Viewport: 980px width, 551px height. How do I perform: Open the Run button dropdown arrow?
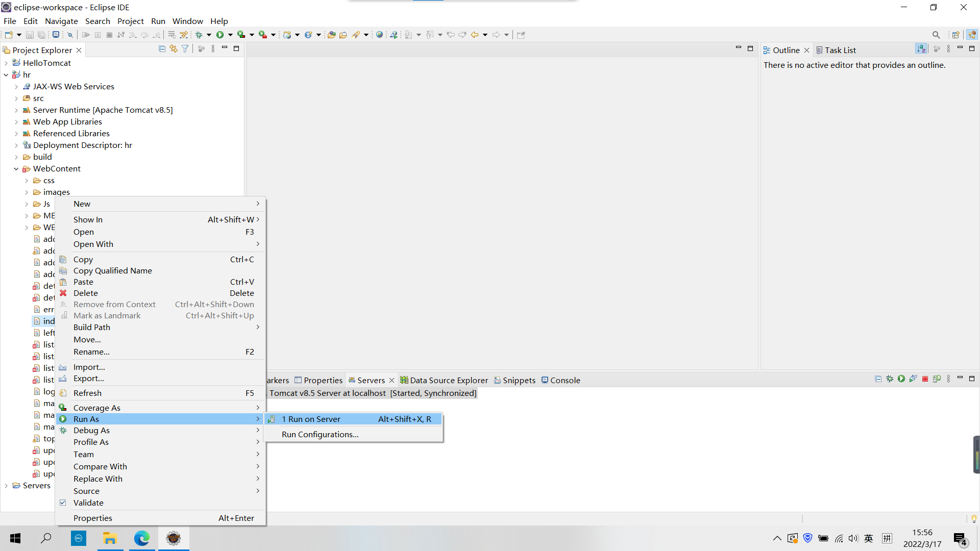tap(230, 35)
